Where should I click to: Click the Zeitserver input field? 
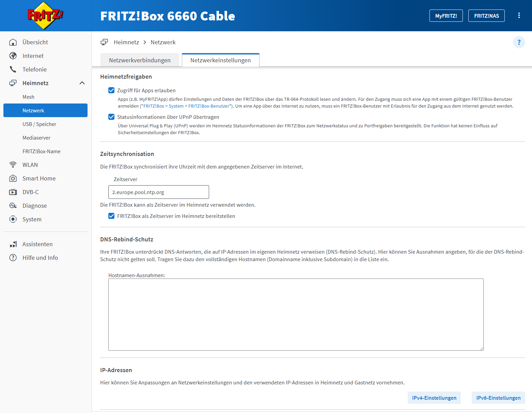click(x=158, y=192)
